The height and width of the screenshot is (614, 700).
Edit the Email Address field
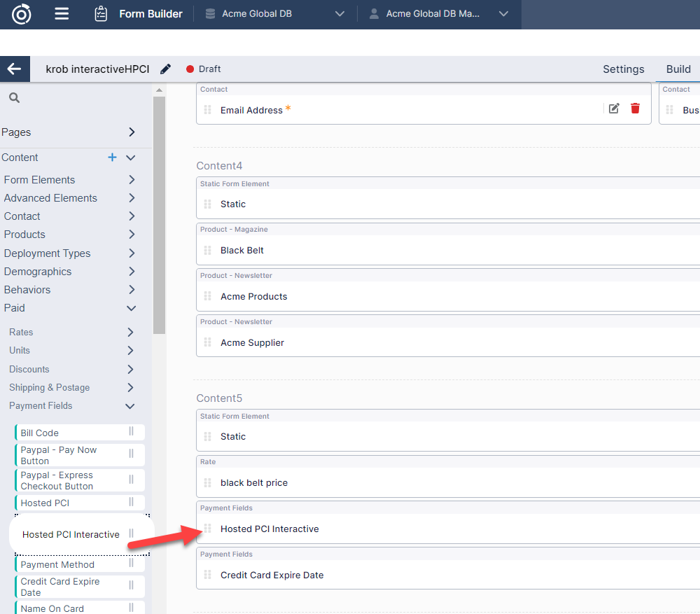pyautogui.click(x=614, y=109)
